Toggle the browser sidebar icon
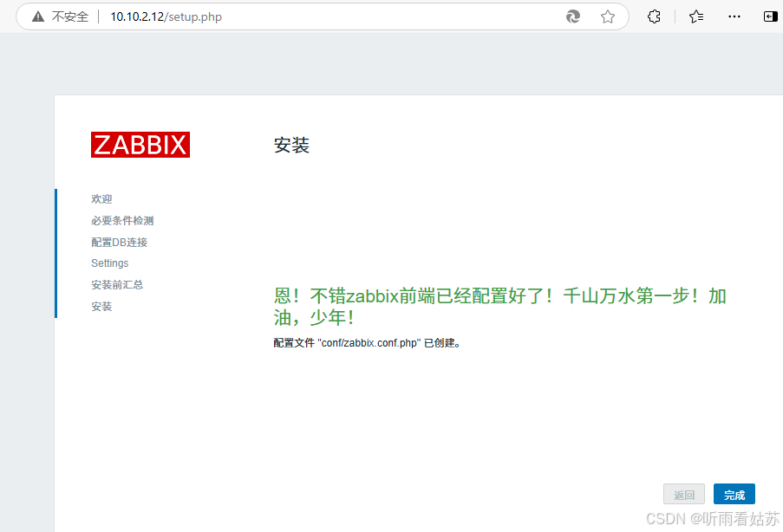The width and height of the screenshot is (783, 532). [x=771, y=16]
